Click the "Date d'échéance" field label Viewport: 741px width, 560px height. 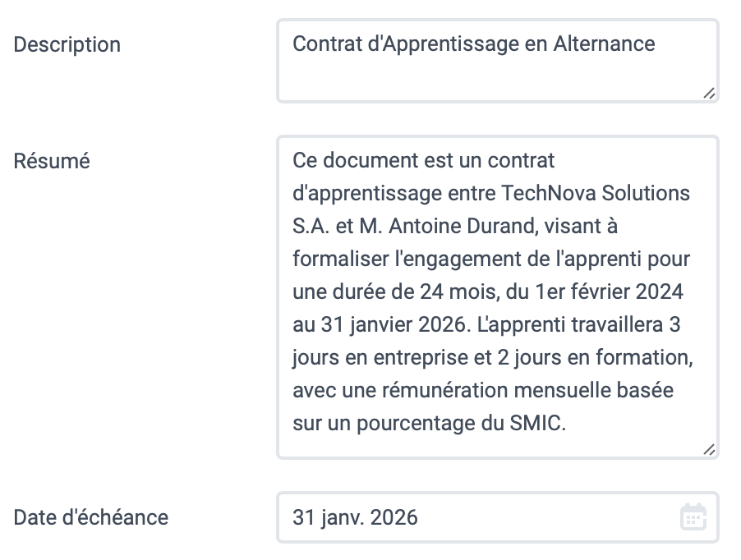tap(90, 517)
